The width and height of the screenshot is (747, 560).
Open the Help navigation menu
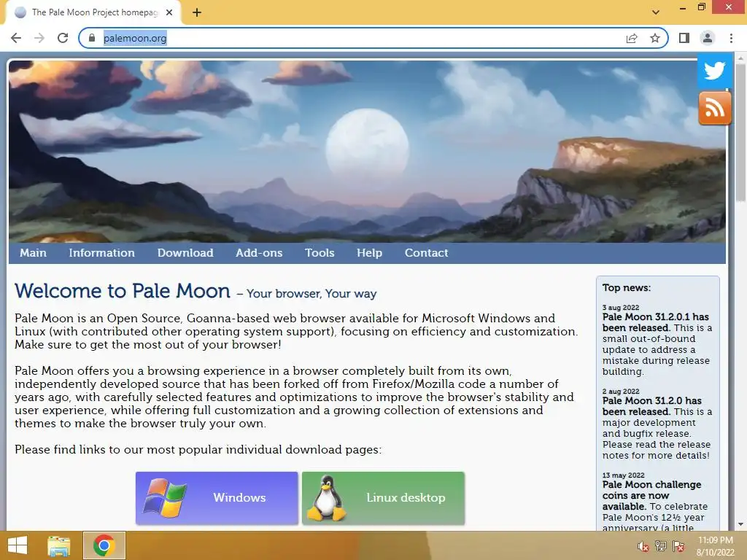pos(369,253)
